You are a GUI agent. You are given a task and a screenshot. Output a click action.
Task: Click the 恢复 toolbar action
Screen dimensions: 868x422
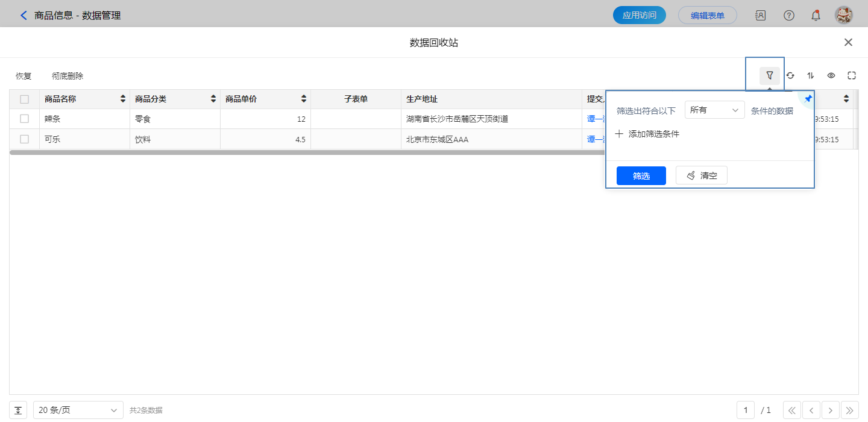[24, 76]
